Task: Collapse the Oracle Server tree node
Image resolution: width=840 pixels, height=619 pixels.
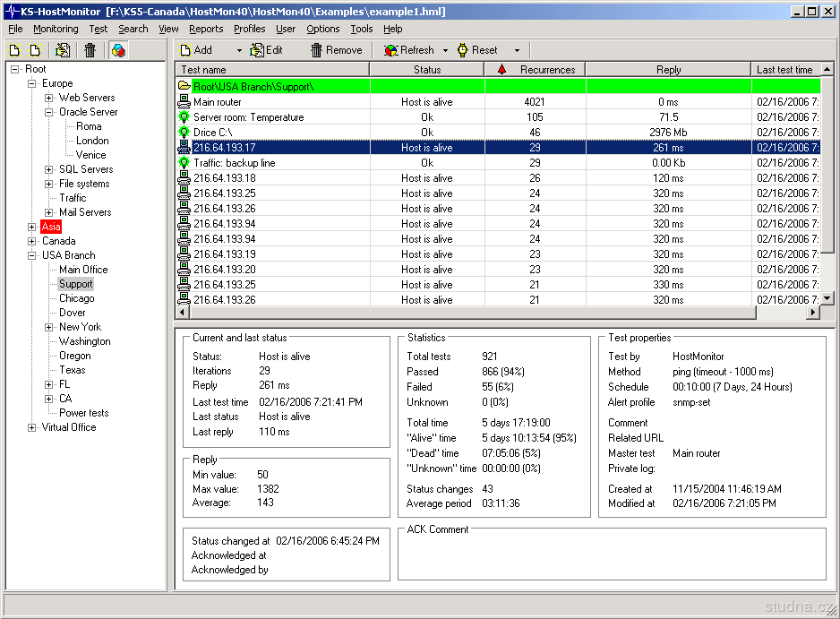Action: [x=49, y=112]
